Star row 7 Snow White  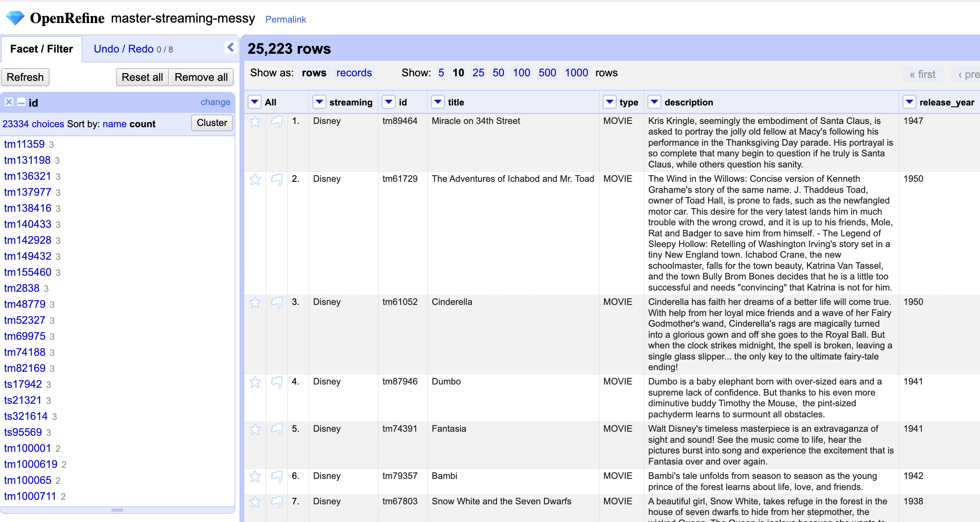click(255, 502)
